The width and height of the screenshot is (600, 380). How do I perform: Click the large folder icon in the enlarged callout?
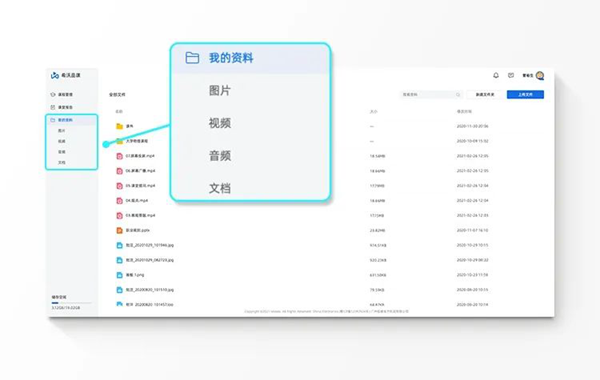coord(192,58)
